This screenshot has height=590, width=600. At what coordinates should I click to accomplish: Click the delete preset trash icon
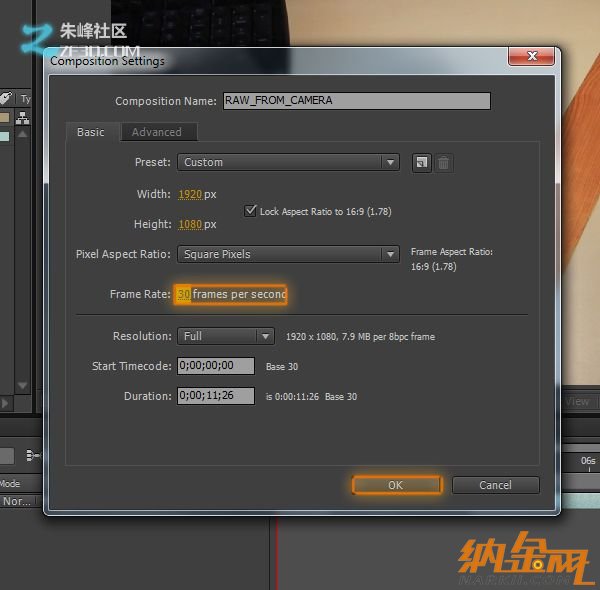[445, 162]
